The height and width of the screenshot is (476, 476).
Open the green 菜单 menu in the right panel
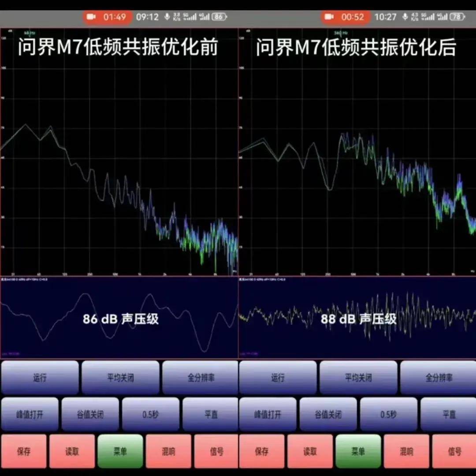[x=358, y=451]
